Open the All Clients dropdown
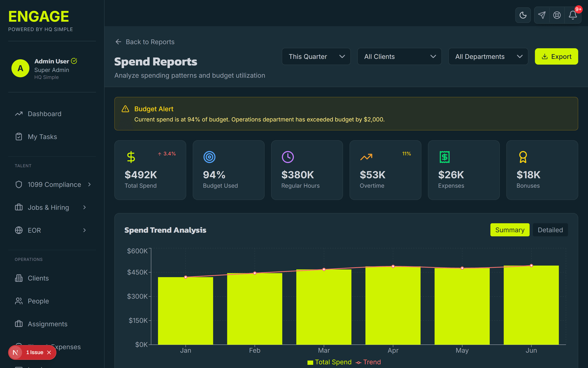588x368 pixels. [399, 56]
